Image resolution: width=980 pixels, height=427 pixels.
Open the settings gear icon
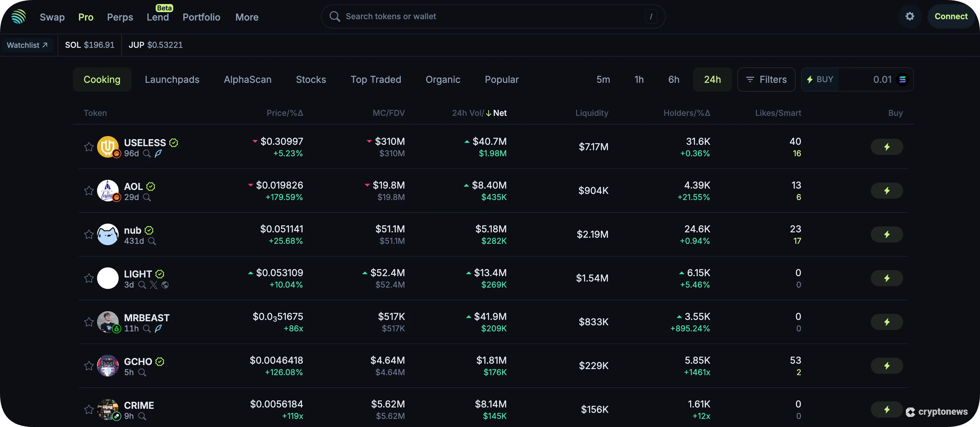coord(910,17)
